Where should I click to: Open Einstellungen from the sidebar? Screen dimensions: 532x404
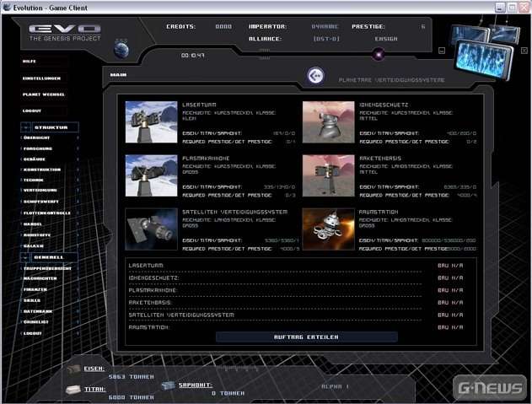pyautogui.click(x=41, y=78)
